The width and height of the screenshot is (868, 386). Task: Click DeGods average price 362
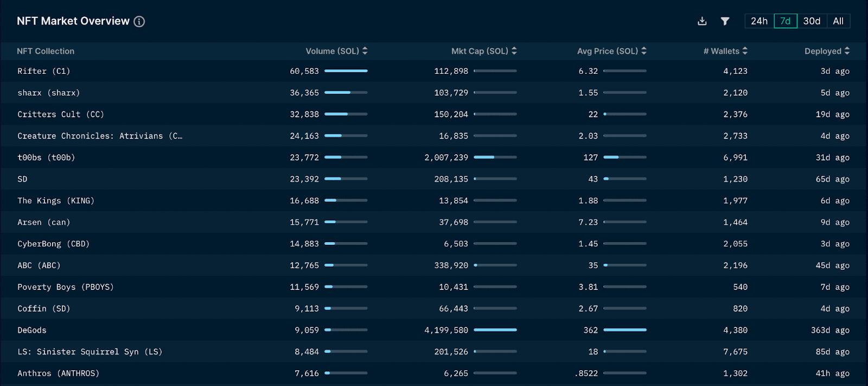(591, 330)
